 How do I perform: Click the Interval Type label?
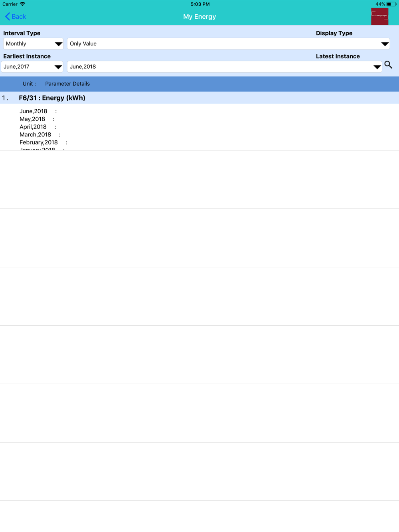(22, 33)
